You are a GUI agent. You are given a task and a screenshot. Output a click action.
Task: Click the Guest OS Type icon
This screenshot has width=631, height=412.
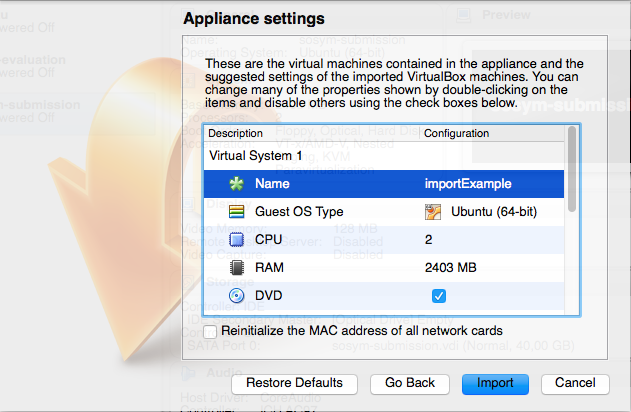pos(236,212)
